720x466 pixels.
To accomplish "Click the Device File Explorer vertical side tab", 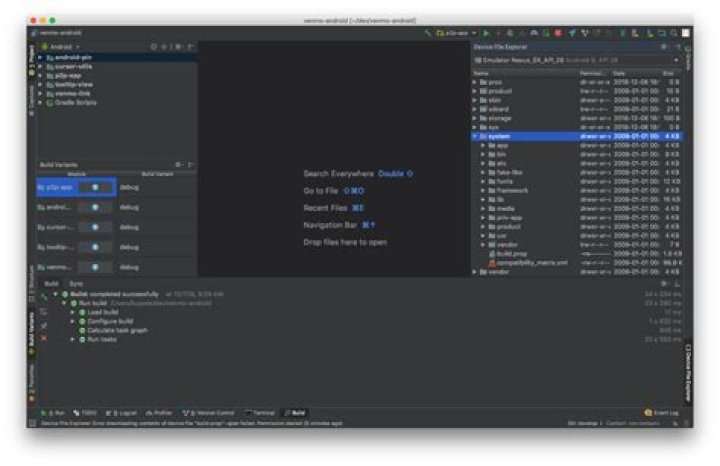I will point(688,372).
